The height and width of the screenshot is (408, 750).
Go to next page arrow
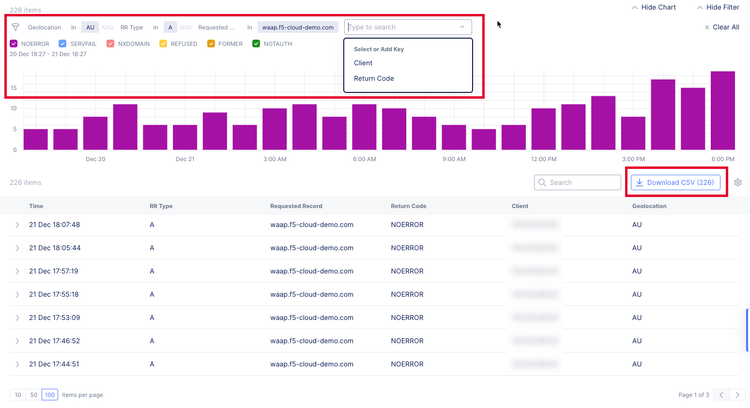tap(736, 395)
